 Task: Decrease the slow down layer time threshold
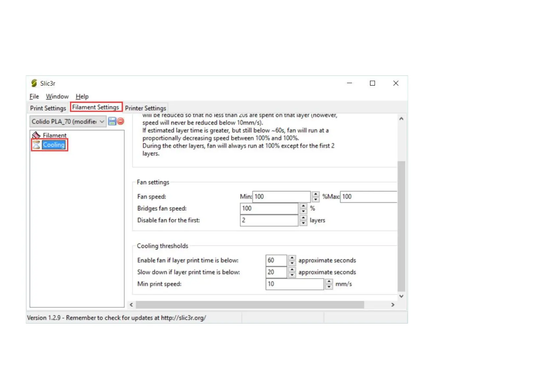point(292,275)
